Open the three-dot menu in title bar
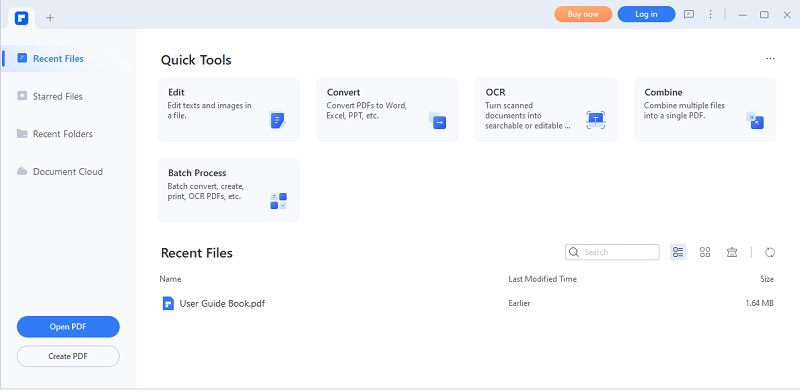This screenshot has height=392, width=800. (x=710, y=14)
